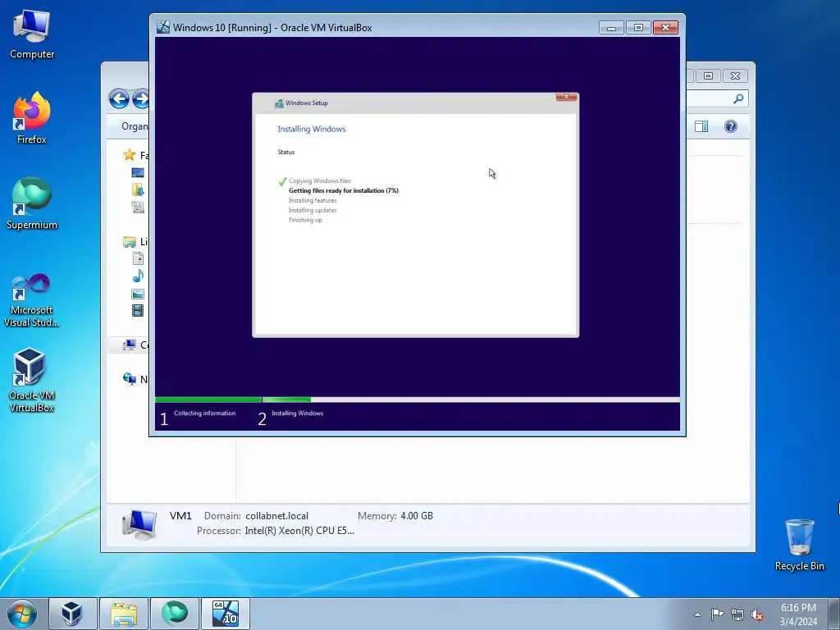
Task: Select the Favorites star in Explorer sidebar
Action: (x=129, y=155)
